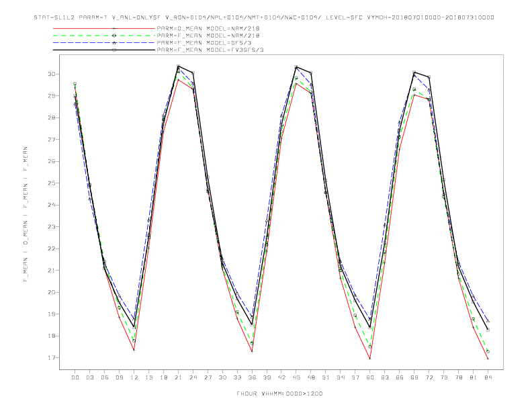Click x-axis forecast hour label 06
Image resolution: width=532 pixels, height=411 pixels.
(105, 377)
